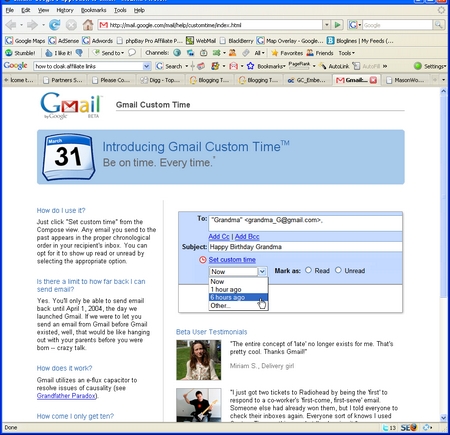This screenshot has height=435, width=450.
Task: Open the Edit menu
Action: [x=26, y=10]
